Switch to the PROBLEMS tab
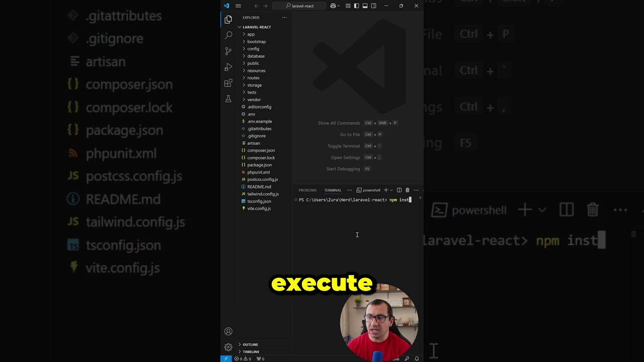Viewport: 644px width, 362px height. click(x=307, y=190)
